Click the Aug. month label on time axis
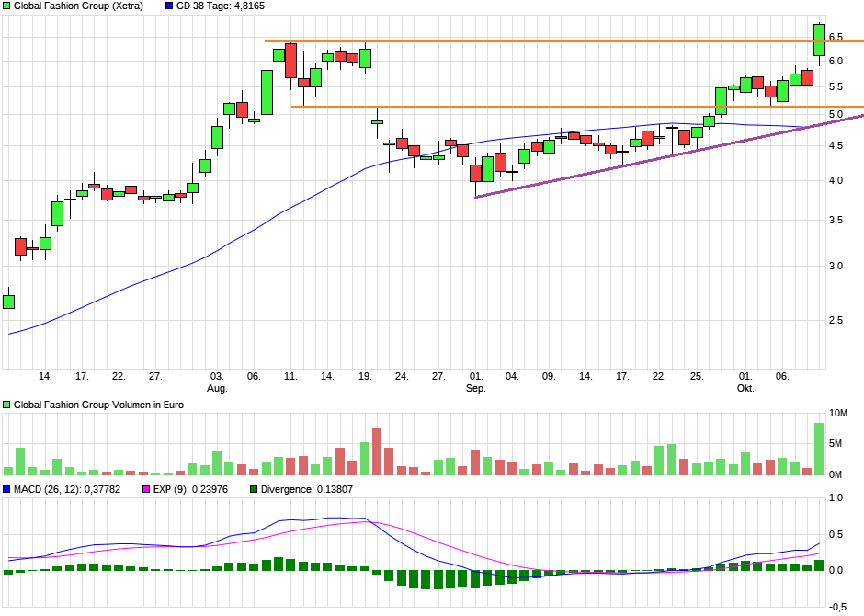The image size is (864, 616). (x=217, y=388)
